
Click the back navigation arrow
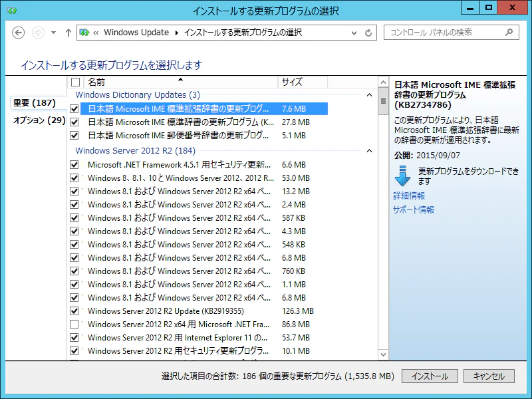pos(19,33)
